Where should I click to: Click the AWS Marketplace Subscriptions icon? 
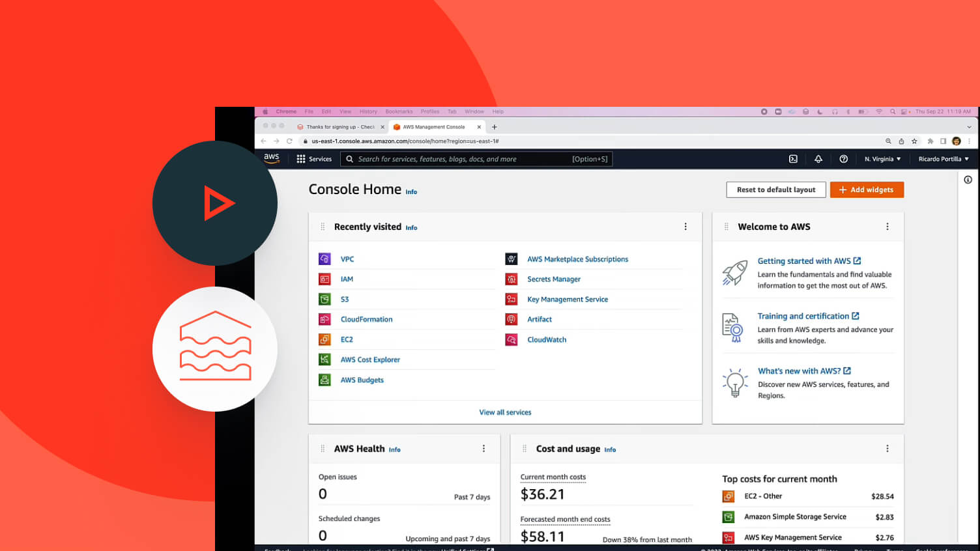[x=512, y=259]
